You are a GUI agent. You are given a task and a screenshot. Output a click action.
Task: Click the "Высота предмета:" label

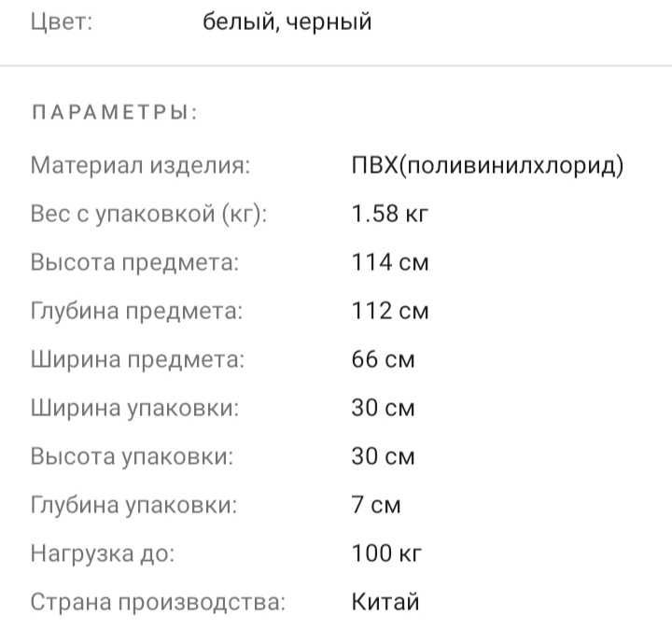[135, 263]
